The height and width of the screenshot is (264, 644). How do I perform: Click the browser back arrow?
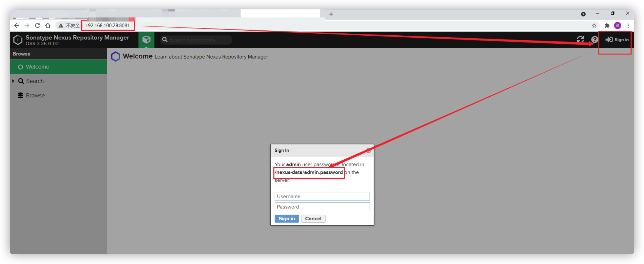[17, 26]
